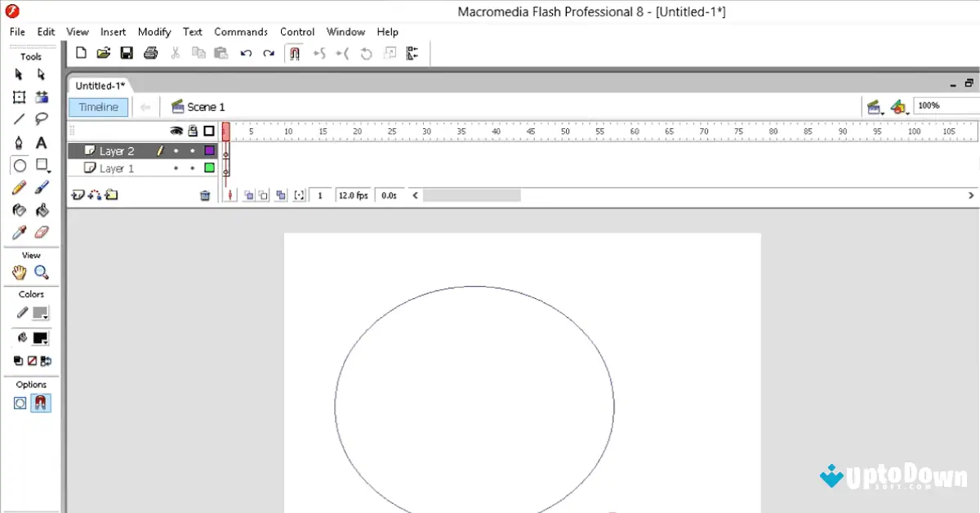This screenshot has height=513, width=980.
Task: Open the Modify menu
Action: (x=154, y=32)
